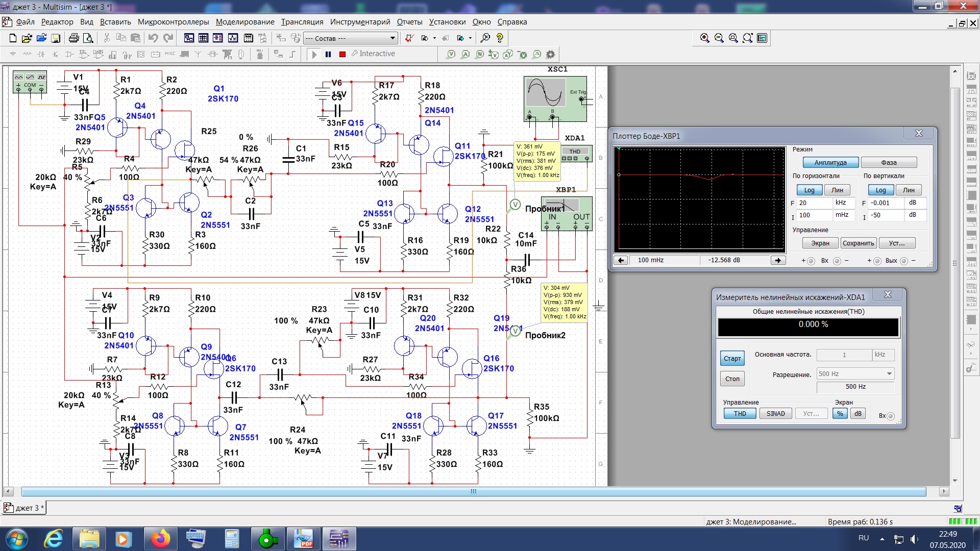
Task: Stop simulation with red square button
Action: point(342,54)
